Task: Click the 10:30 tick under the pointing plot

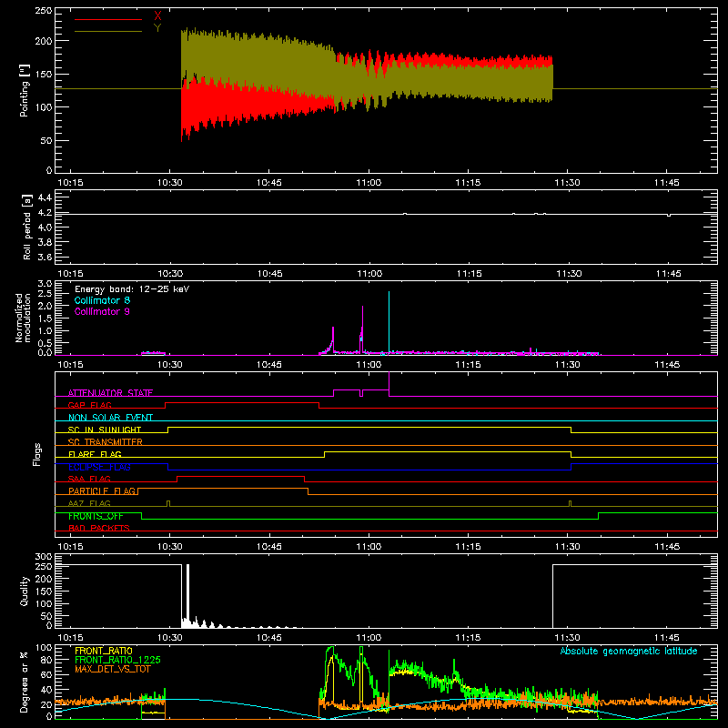Action: (170, 183)
